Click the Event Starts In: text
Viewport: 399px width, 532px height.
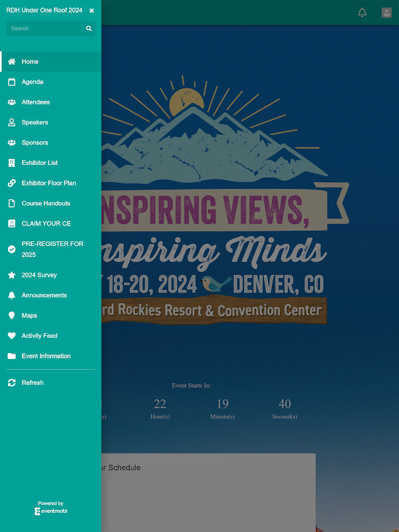click(x=191, y=386)
